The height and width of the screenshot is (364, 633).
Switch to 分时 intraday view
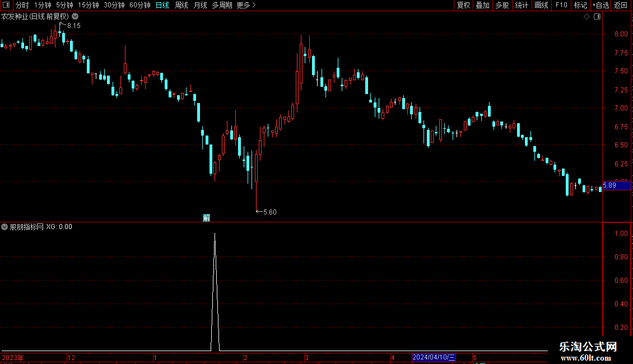click(x=22, y=5)
